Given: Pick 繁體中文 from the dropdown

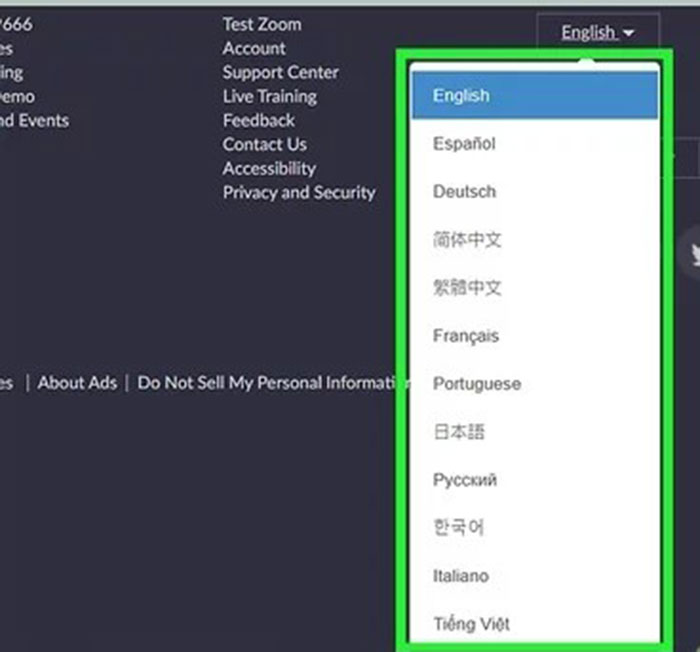Looking at the screenshot, I should click(x=467, y=288).
